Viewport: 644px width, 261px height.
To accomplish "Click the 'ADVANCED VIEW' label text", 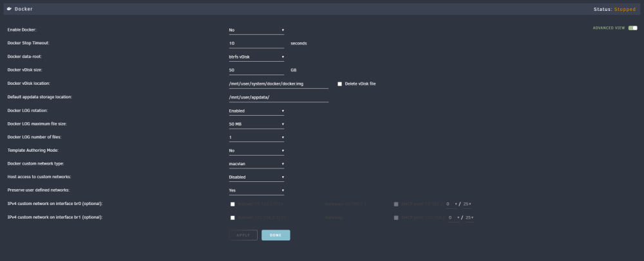I will (609, 28).
